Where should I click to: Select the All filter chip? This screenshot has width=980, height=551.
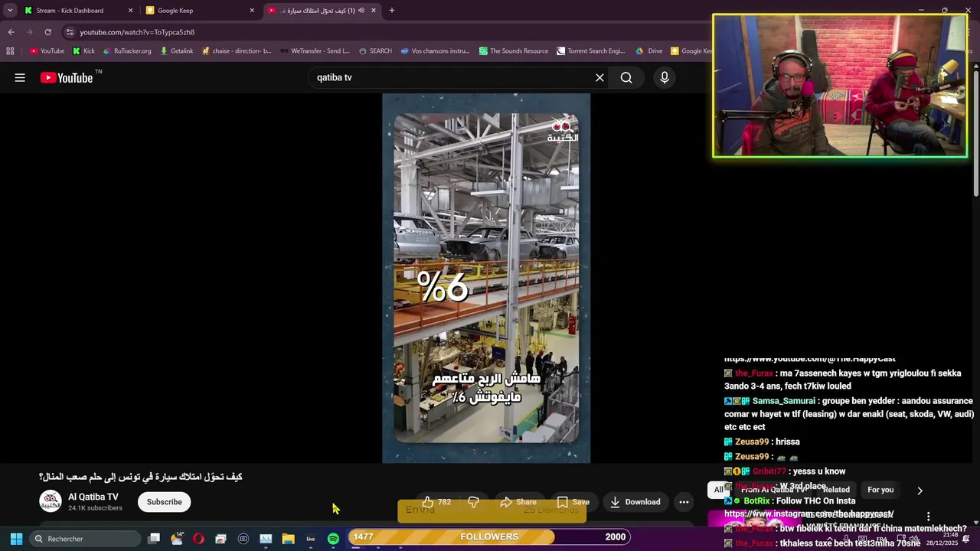click(718, 490)
